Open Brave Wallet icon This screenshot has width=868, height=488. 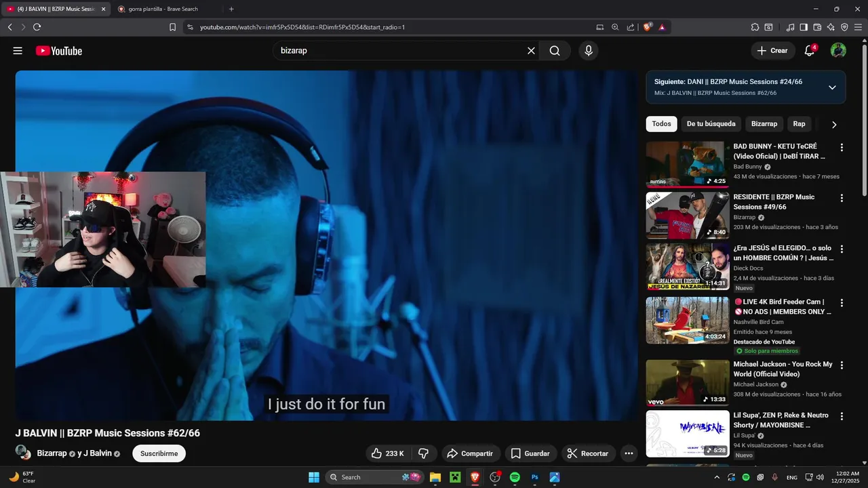[817, 27]
